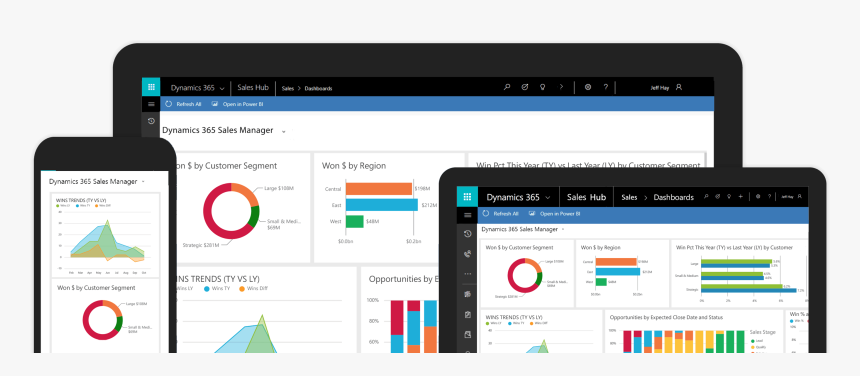Click Refresh All on the large tablet
860x376 pixels.
coord(184,104)
